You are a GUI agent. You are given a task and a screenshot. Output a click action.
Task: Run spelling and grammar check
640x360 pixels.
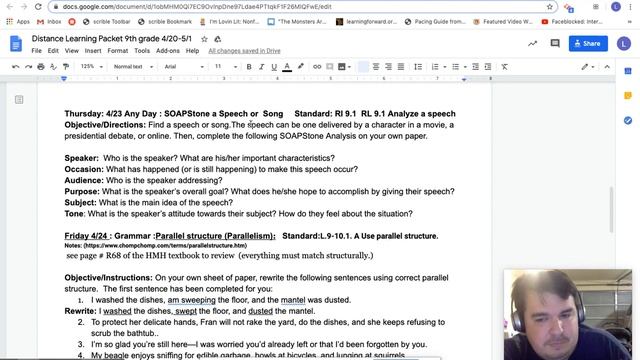[x=53, y=67]
